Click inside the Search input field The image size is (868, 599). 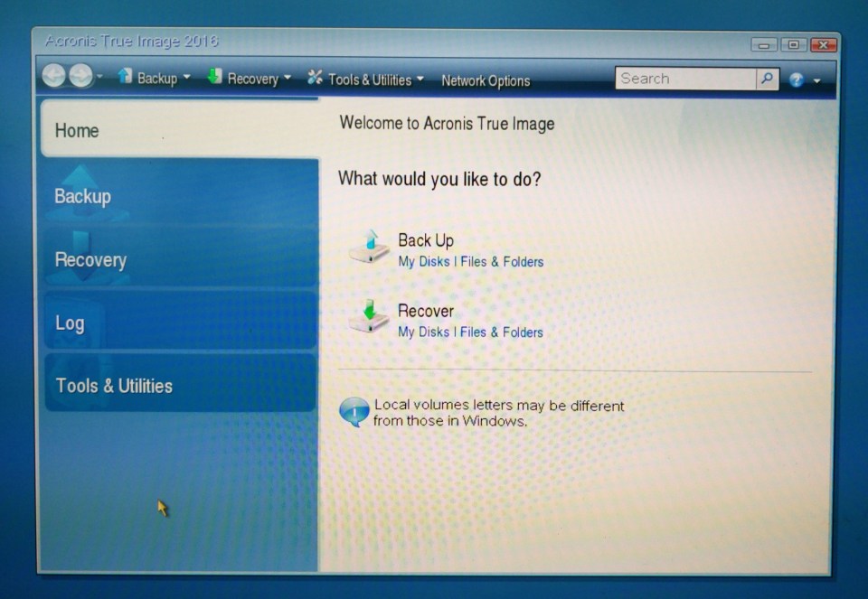684,80
